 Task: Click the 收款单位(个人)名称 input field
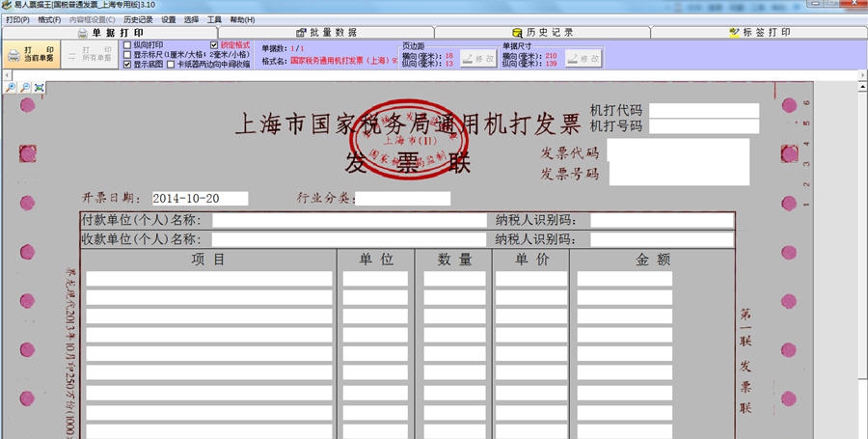(x=349, y=239)
